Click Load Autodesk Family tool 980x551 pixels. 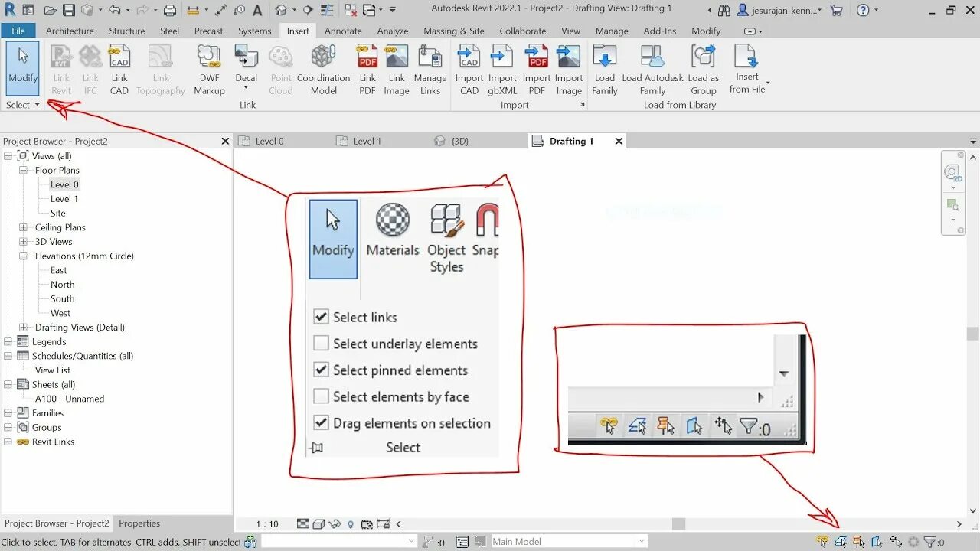tap(653, 70)
